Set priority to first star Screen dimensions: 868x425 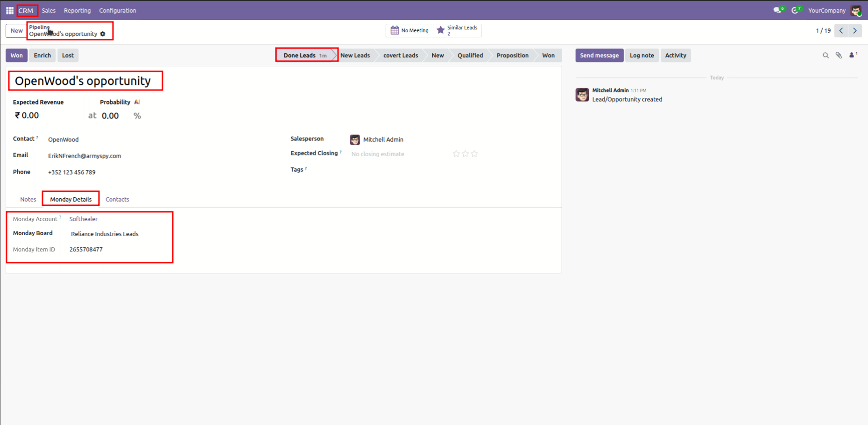point(456,154)
